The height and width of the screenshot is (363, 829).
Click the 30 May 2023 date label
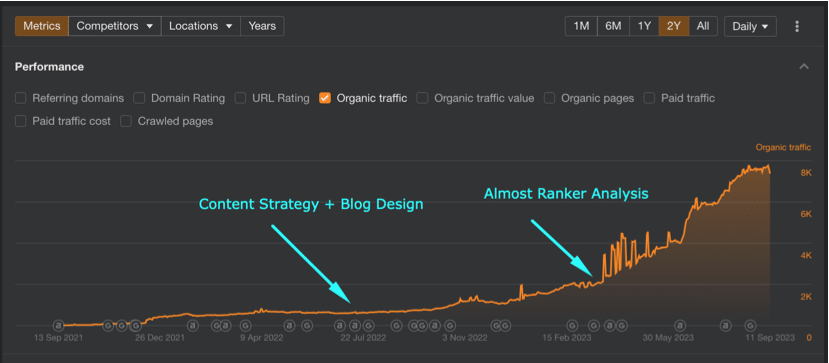669,337
